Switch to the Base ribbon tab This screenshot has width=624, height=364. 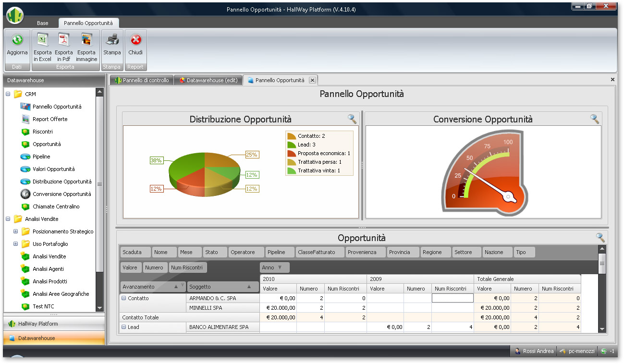click(42, 23)
